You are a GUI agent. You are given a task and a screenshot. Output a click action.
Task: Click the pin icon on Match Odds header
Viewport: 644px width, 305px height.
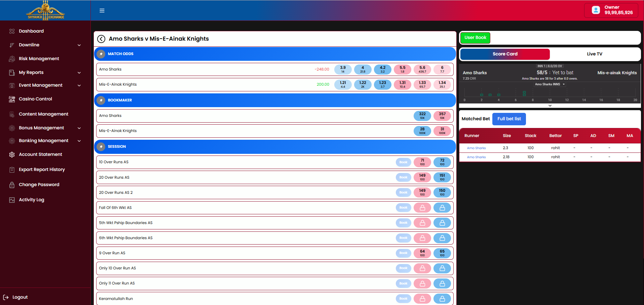101,54
